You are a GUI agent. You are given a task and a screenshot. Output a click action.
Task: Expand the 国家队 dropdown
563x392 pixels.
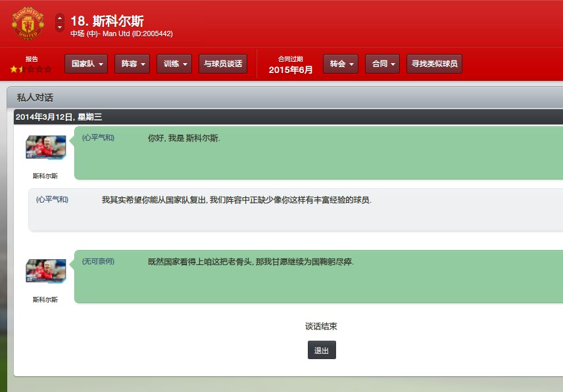[x=86, y=64]
